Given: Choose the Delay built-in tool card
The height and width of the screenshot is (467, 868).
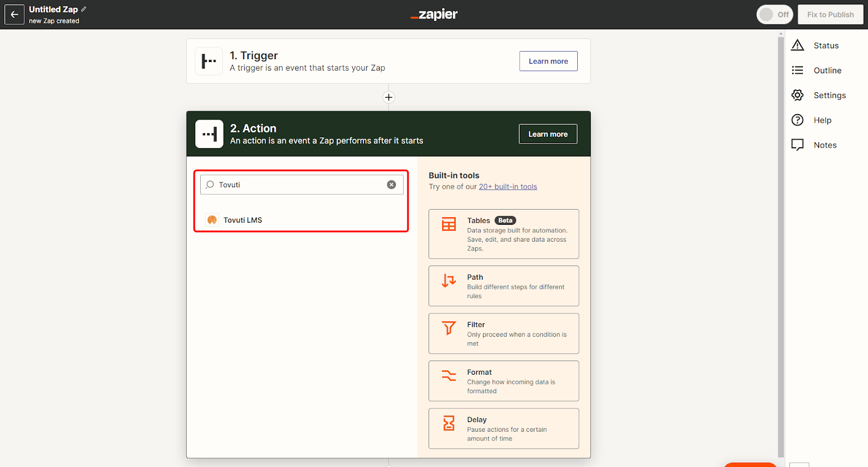Looking at the screenshot, I should 503,428.
